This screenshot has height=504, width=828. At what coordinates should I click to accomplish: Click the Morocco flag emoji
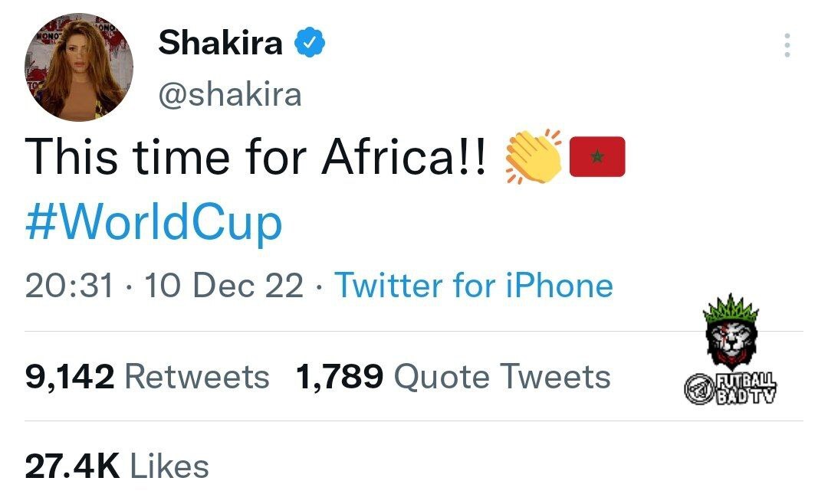(x=597, y=156)
